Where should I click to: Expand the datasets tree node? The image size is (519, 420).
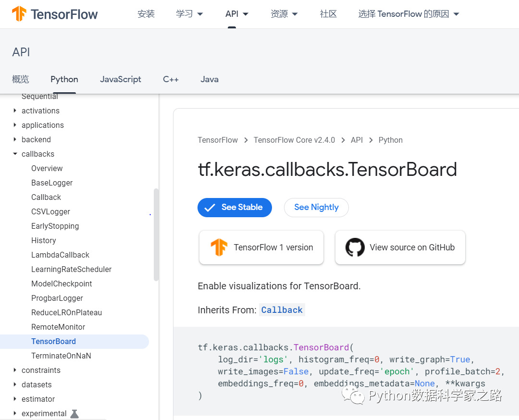[x=14, y=384]
